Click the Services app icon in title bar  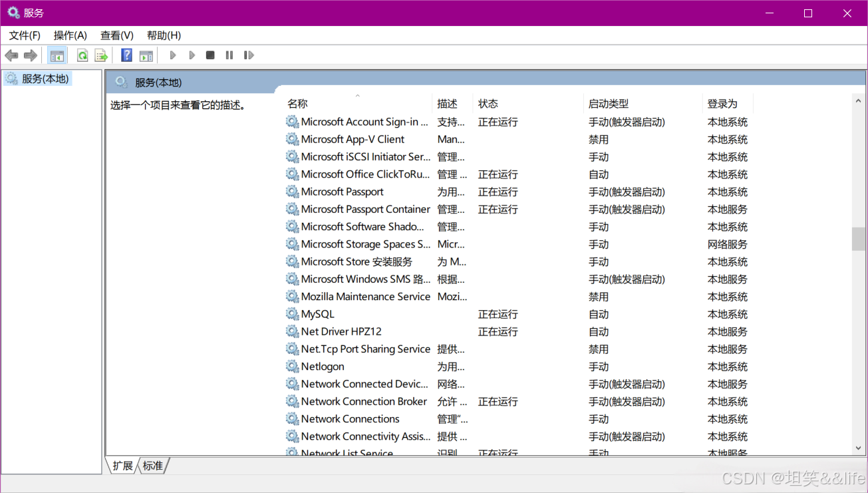click(13, 13)
